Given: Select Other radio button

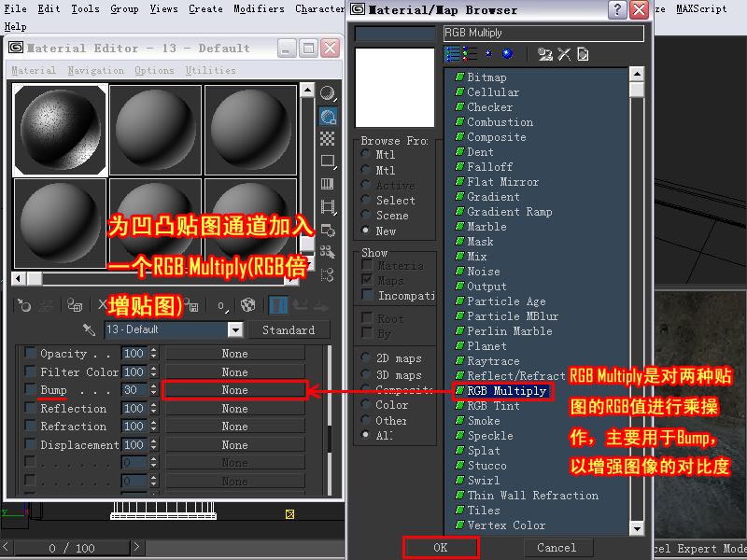Looking at the screenshot, I should 365,420.
